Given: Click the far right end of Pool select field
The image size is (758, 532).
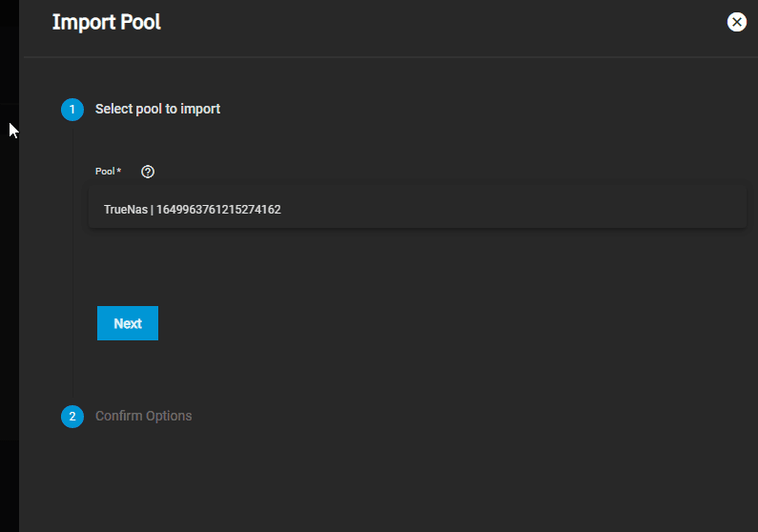Looking at the screenshot, I should coord(735,207).
